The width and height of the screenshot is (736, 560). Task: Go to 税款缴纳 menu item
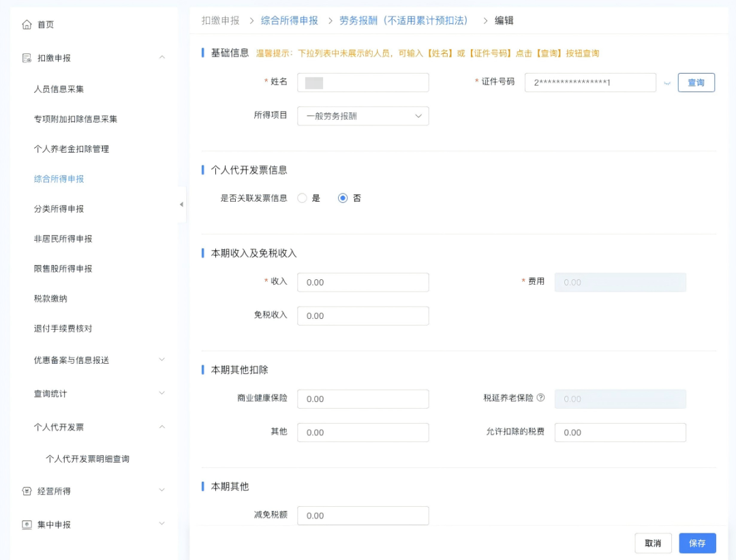50,298
